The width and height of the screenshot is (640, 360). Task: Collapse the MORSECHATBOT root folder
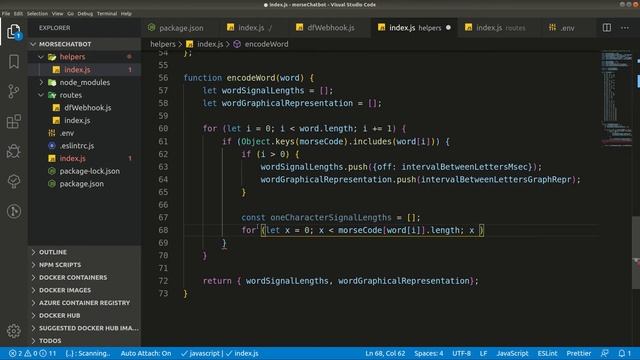point(84,44)
